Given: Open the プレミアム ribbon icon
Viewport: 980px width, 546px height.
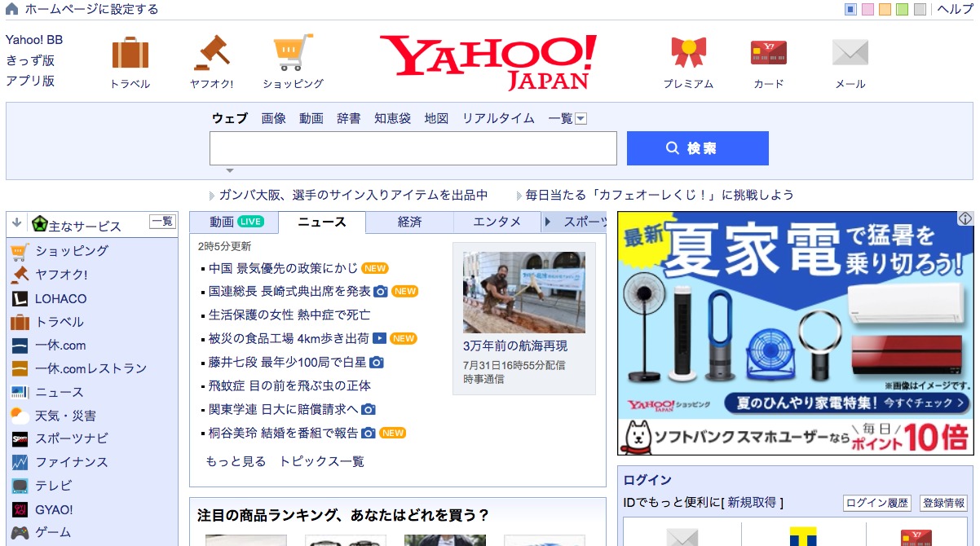Looking at the screenshot, I should point(688,53).
